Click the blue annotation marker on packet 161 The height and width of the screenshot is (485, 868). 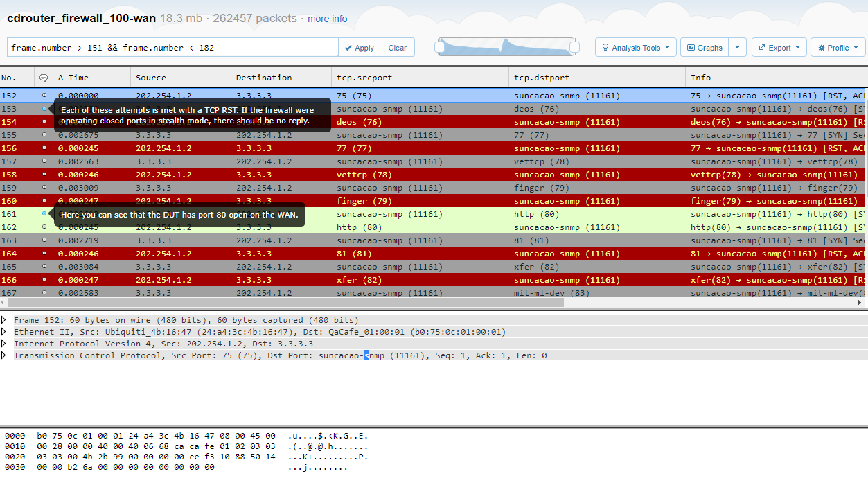pyautogui.click(x=44, y=214)
